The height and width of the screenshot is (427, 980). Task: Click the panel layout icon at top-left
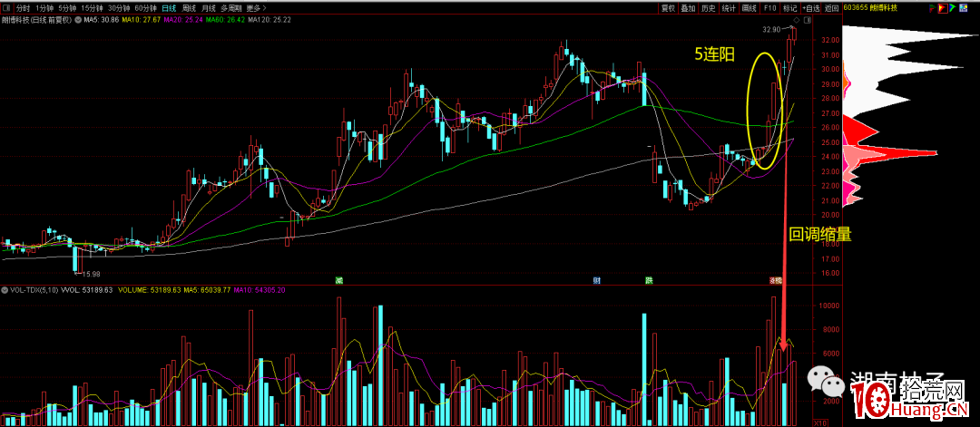tap(6, 7)
